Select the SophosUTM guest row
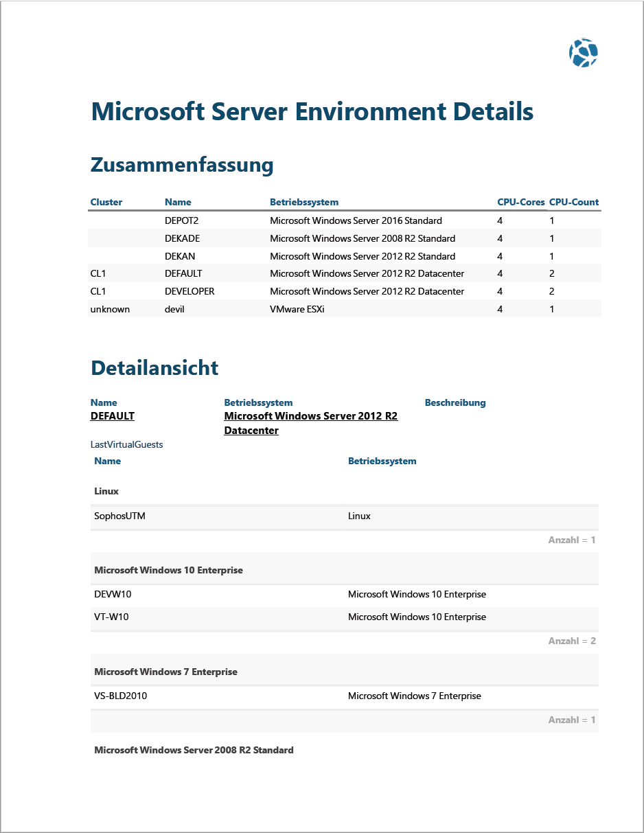The height and width of the screenshot is (833, 644). pyautogui.click(x=345, y=516)
